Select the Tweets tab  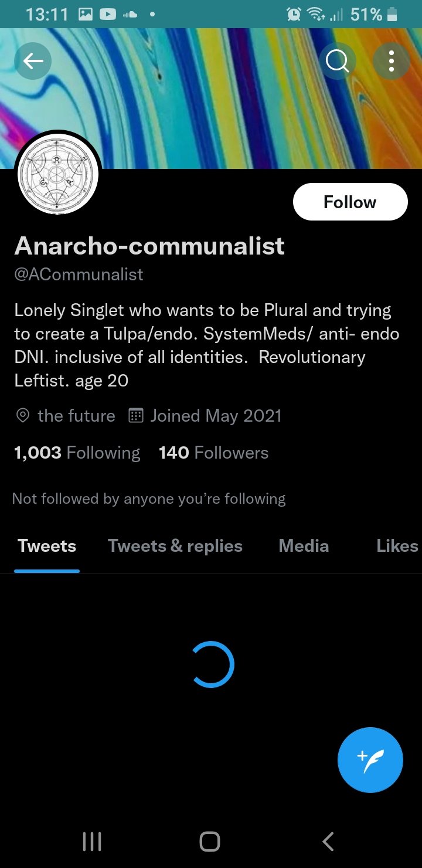47,546
